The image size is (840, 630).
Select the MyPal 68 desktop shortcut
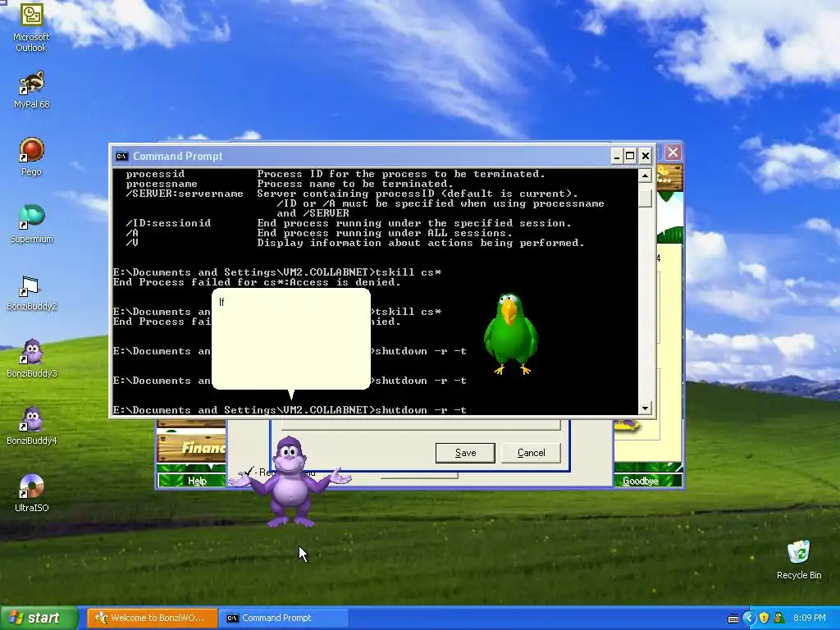coord(31,90)
